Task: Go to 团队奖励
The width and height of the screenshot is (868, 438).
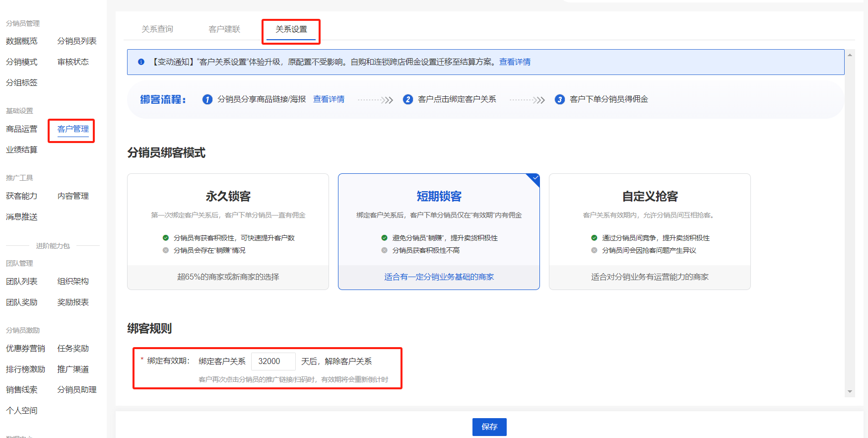Action: click(22, 302)
